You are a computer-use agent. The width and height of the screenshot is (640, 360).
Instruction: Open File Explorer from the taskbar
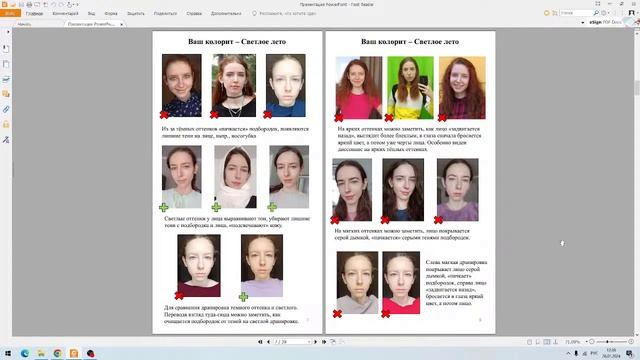coord(41,353)
